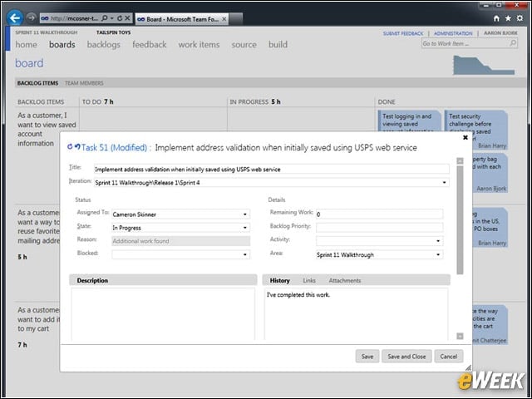Click the Description text area
The height and width of the screenshot is (399, 532).
(163, 314)
